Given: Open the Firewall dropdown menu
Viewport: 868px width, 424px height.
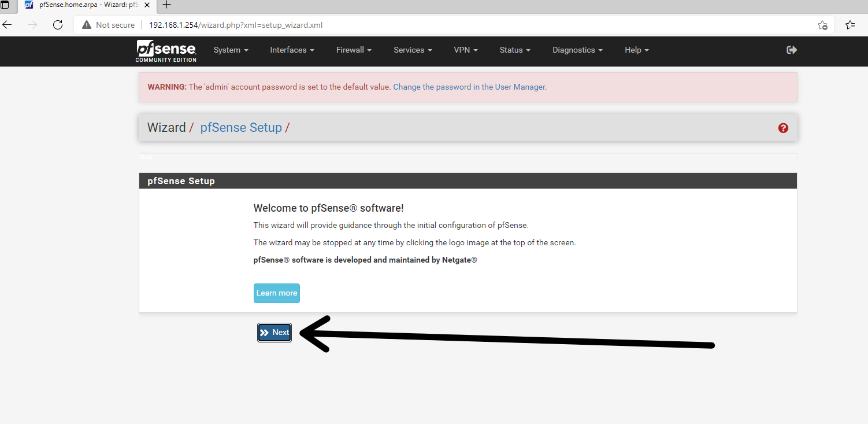Looking at the screenshot, I should coord(354,50).
